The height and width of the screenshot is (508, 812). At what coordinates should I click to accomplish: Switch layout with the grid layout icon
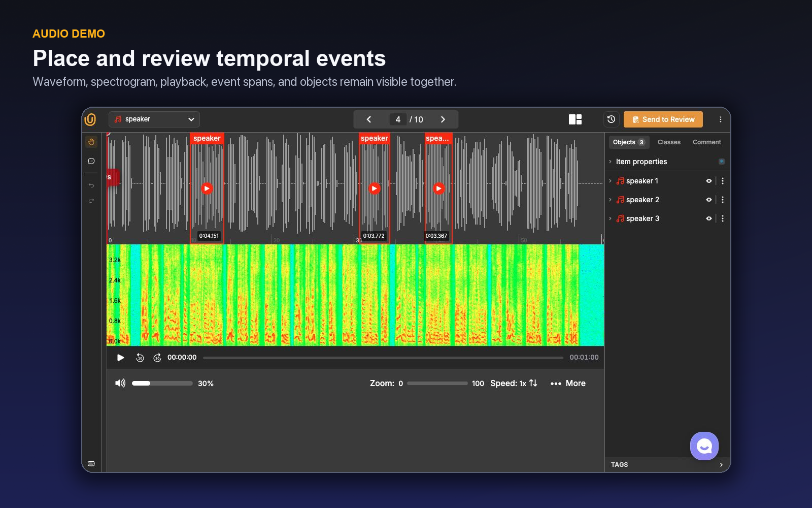click(575, 119)
